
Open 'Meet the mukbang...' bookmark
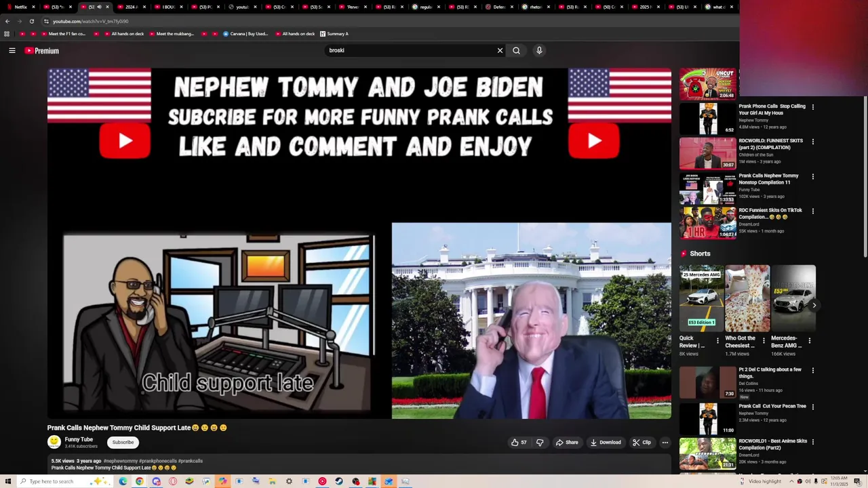coord(171,34)
